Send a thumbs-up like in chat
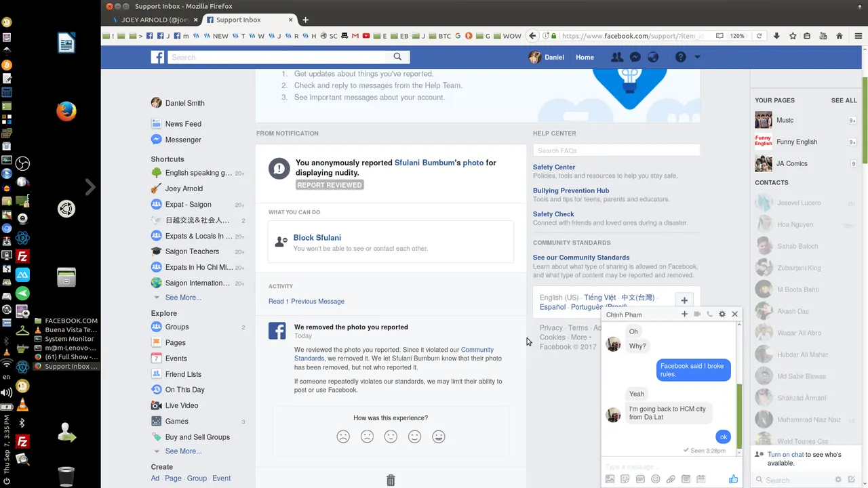This screenshot has height=488, width=868. point(733,479)
